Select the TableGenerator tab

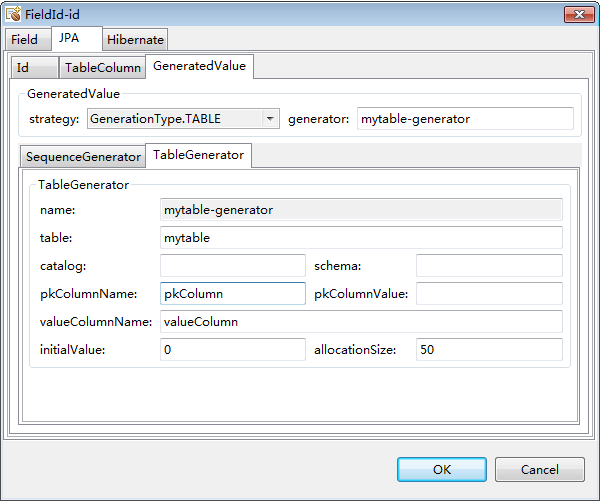tap(198, 155)
